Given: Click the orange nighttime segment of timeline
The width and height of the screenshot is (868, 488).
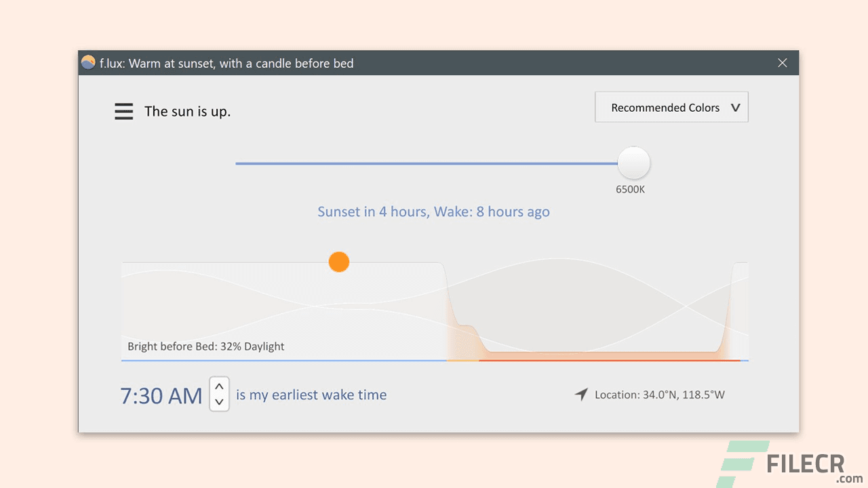Looking at the screenshot, I should pyautogui.click(x=609, y=361).
